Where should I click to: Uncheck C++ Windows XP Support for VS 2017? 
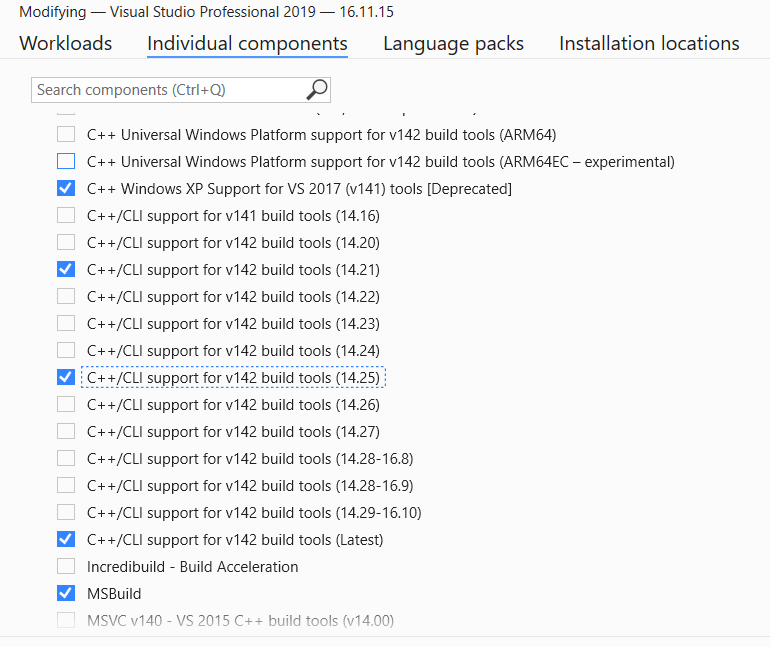pos(66,189)
